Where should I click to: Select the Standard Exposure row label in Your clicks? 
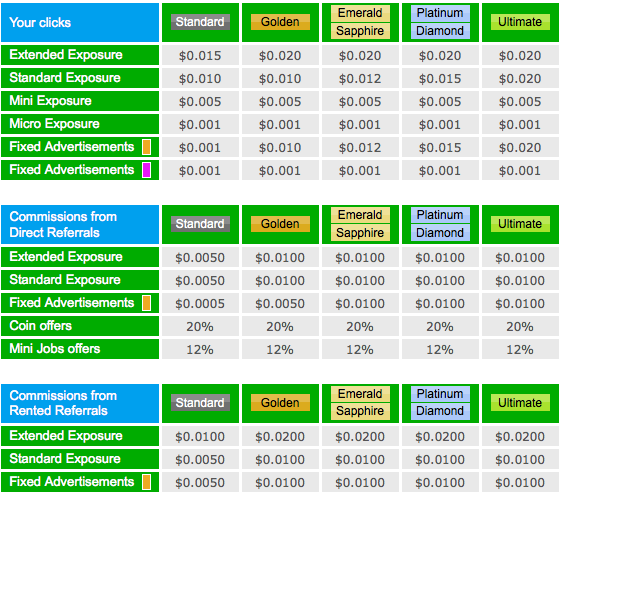[80, 78]
